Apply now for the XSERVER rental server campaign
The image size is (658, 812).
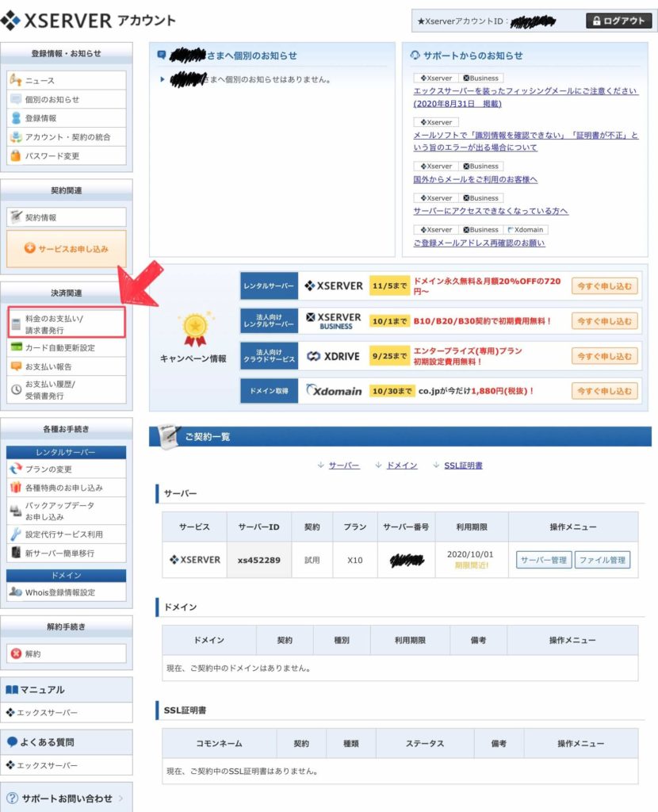(604, 285)
